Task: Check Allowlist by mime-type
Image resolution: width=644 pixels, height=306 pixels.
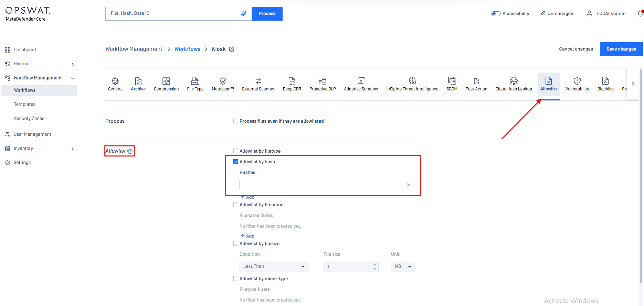Action: (x=236, y=278)
